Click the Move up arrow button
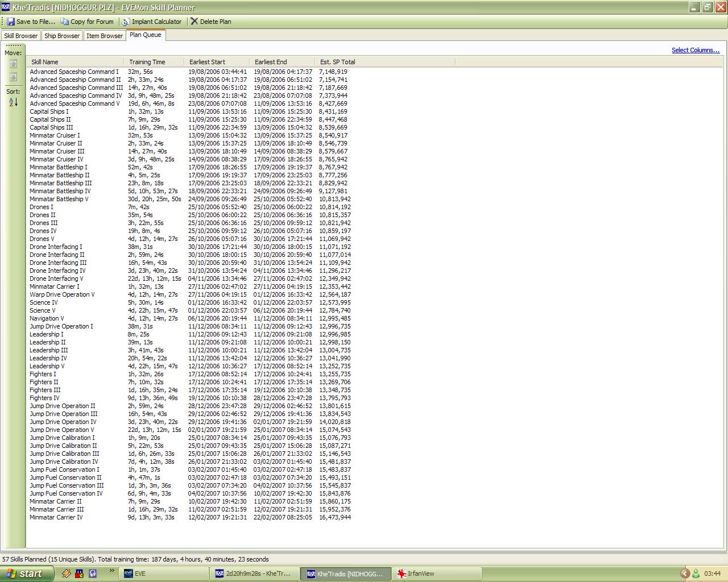The width and height of the screenshot is (728, 582). coord(14,64)
